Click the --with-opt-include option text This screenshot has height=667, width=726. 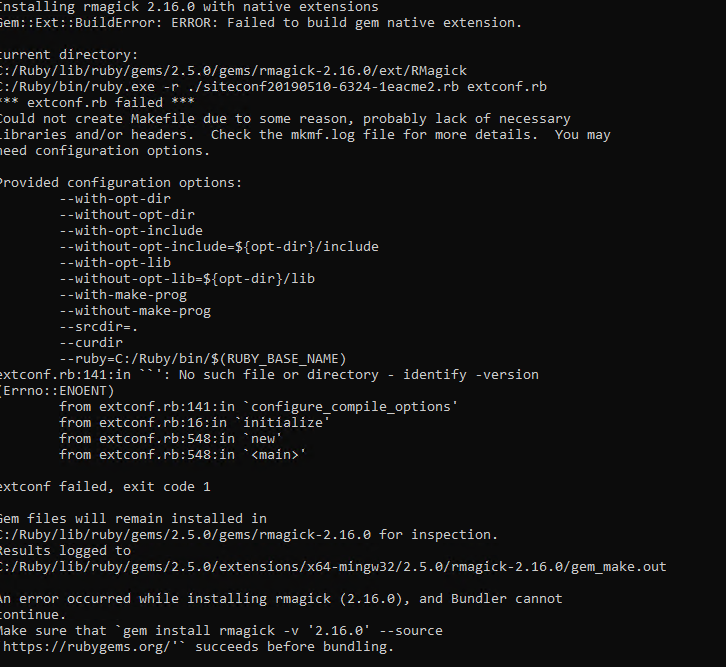(x=131, y=231)
